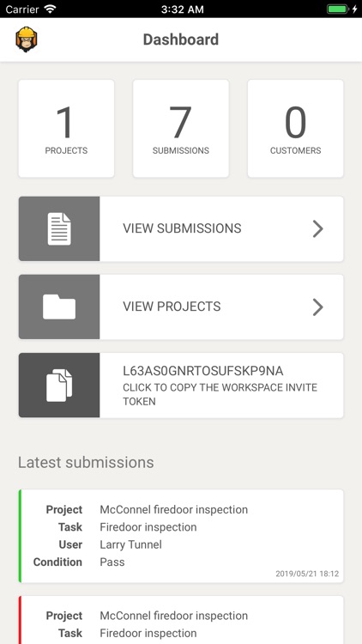The width and height of the screenshot is (362, 644).
Task: Click the document icon beside View Submissions
Action: click(x=59, y=228)
